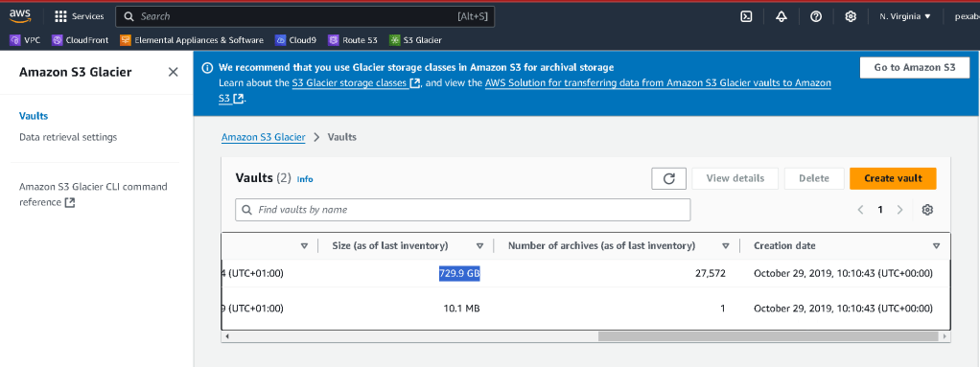Launch CloudShell from the top bar

746,17
